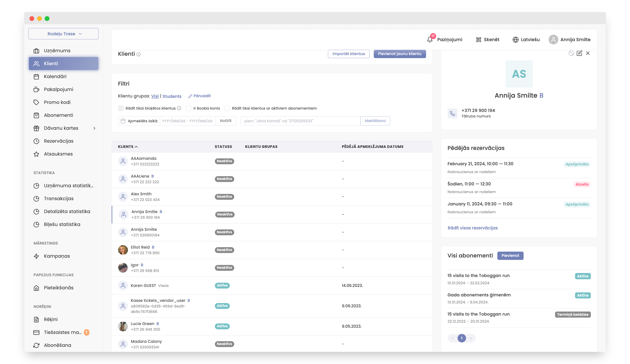Close the client details panel

(x=588, y=53)
